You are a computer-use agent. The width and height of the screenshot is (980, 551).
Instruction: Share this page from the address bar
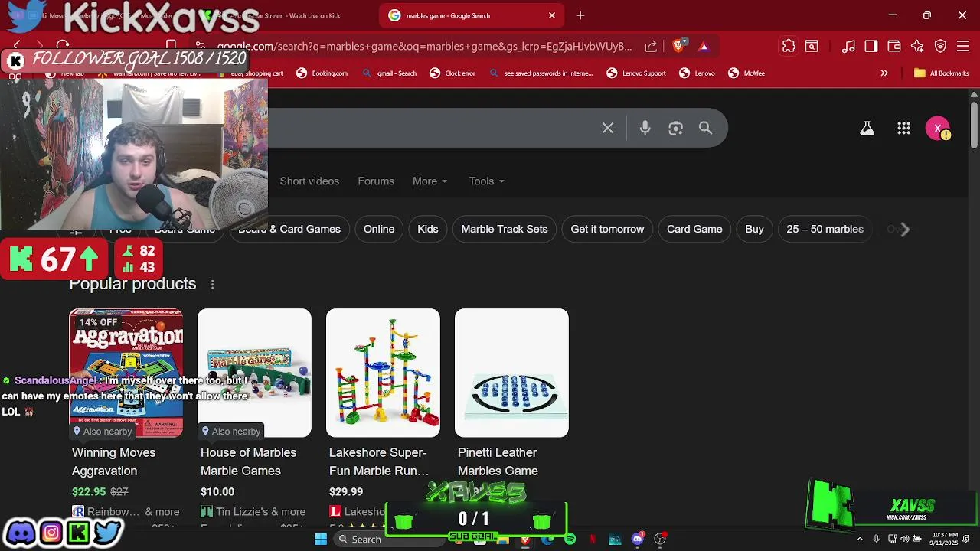click(x=651, y=46)
